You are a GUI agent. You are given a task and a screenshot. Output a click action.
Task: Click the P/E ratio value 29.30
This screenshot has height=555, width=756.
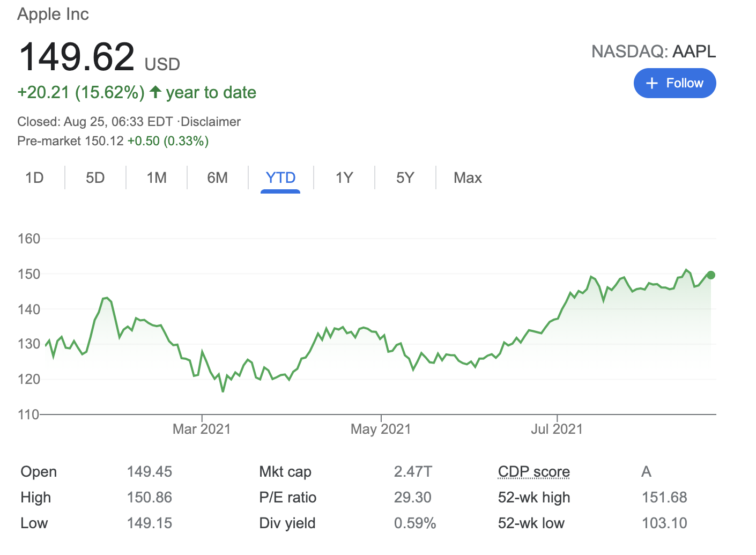tap(413, 498)
